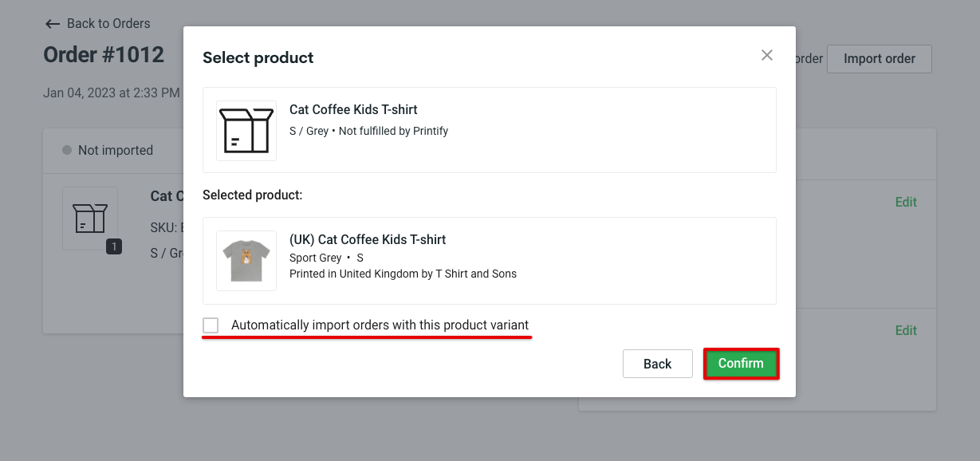Viewport: 980px width, 461px height.
Task: Click the quantity badge on the order item thumbnail
Action: click(114, 246)
